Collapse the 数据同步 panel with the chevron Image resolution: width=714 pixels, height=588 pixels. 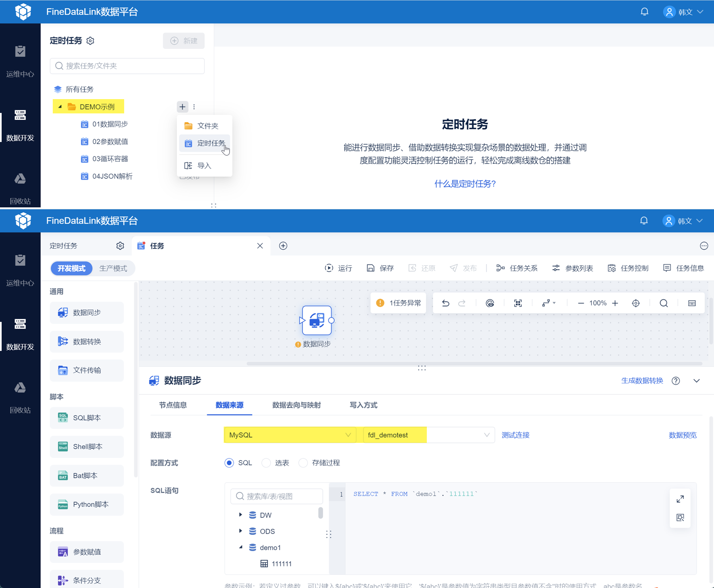click(x=697, y=381)
